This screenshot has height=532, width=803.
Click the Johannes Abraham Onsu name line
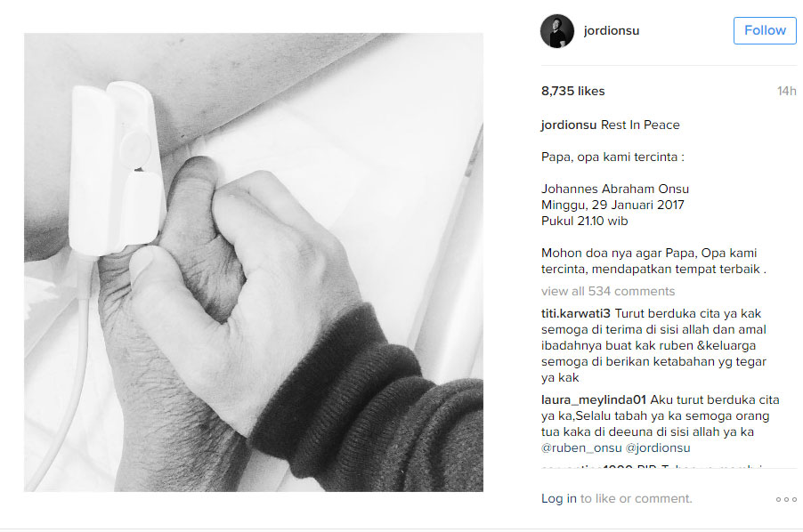tap(615, 189)
